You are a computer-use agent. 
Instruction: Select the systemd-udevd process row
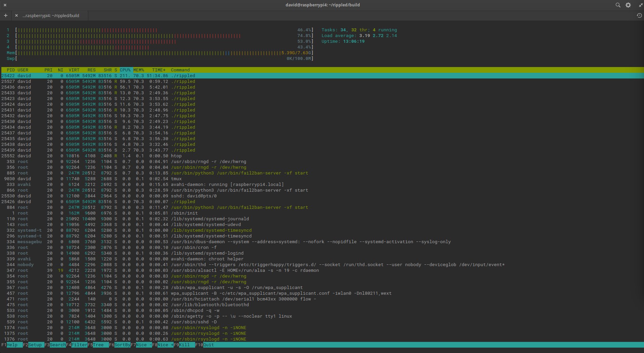(x=322, y=225)
